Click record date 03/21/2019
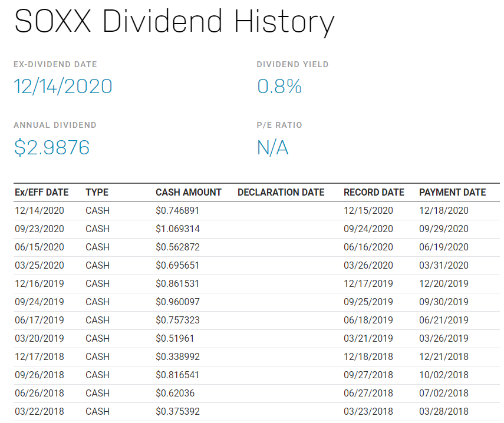Image resolution: width=504 pixels, height=423 pixels. [x=368, y=339]
